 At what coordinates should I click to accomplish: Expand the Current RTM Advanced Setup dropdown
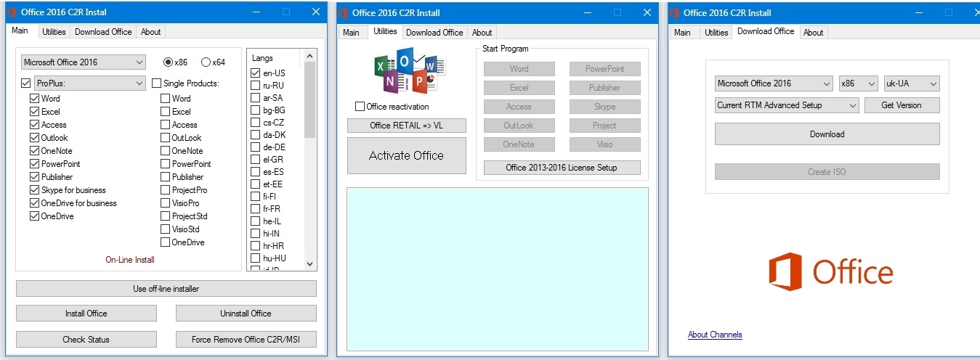pos(787,105)
